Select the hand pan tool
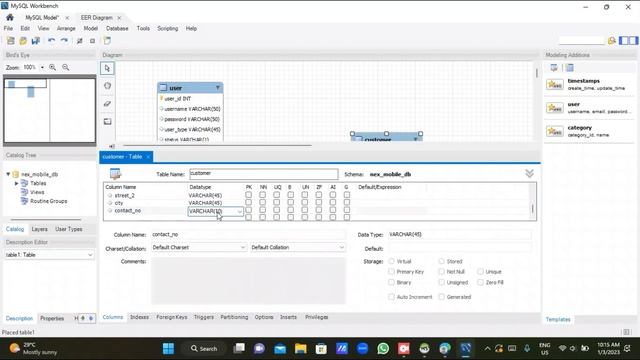Screen dimensions: 640x360 pyautogui.click(x=107, y=86)
